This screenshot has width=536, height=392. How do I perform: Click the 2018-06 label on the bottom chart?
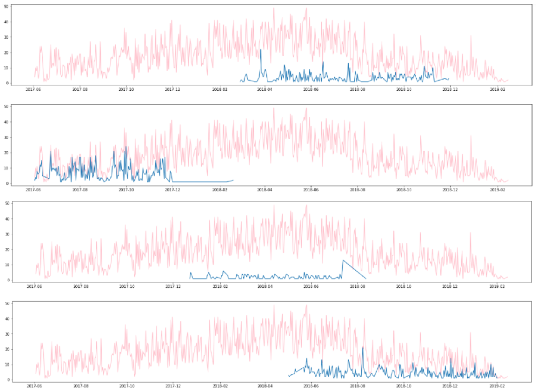(311, 386)
